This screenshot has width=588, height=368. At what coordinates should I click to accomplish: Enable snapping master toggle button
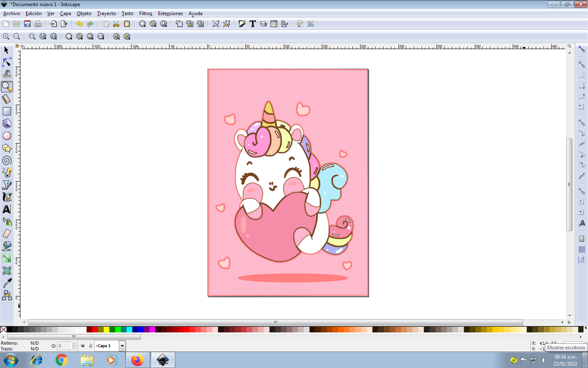pos(582,49)
